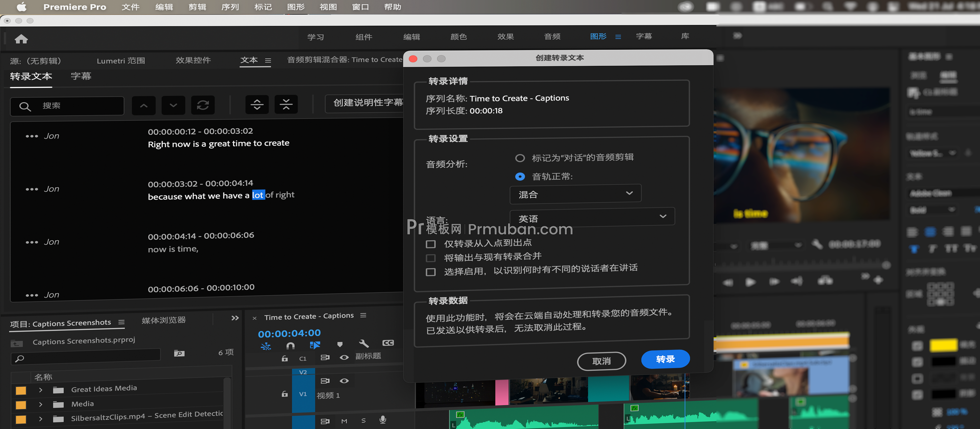Select the 音轨正常 radio option
The image size is (980, 429).
point(520,177)
